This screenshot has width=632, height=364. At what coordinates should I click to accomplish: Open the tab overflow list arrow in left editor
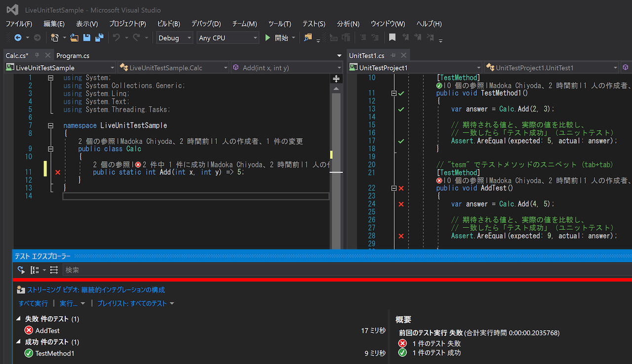coord(339,56)
